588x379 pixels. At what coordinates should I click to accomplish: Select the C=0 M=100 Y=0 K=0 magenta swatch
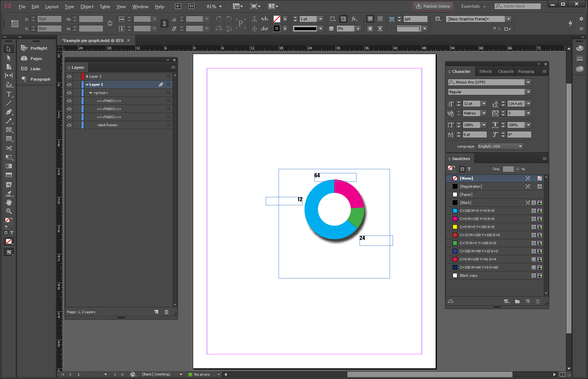coord(477,219)
